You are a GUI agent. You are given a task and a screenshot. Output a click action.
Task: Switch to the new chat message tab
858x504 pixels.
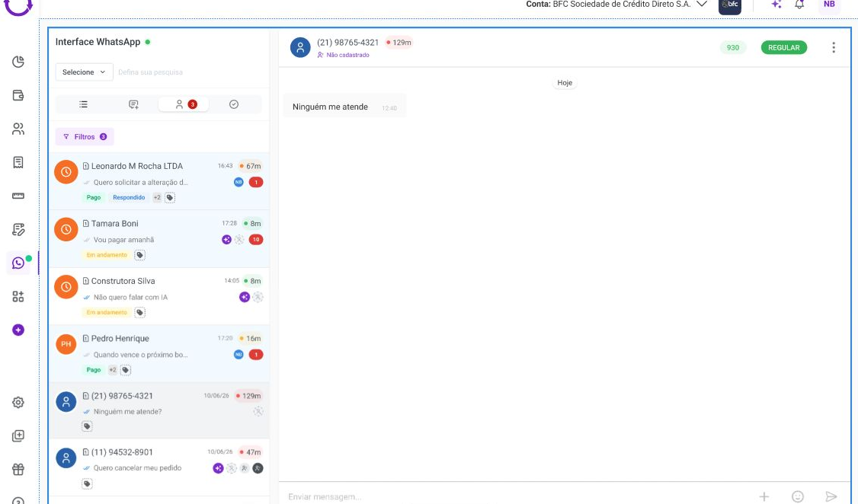133,104
